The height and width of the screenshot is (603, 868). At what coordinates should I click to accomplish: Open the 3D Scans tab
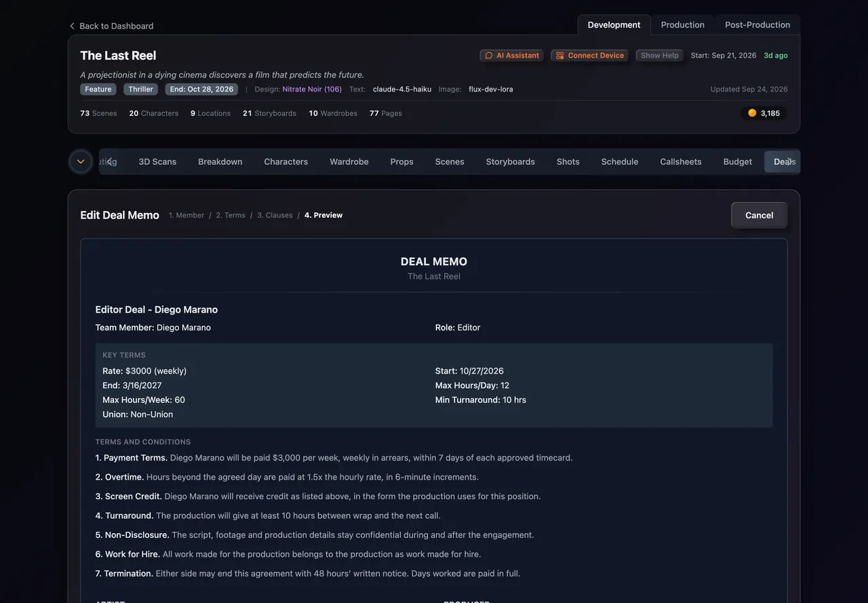(x=157, y=161)
